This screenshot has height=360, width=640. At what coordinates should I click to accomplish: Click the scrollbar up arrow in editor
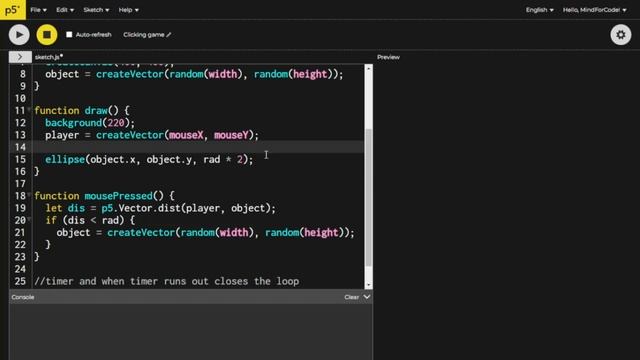click(369, 69)
